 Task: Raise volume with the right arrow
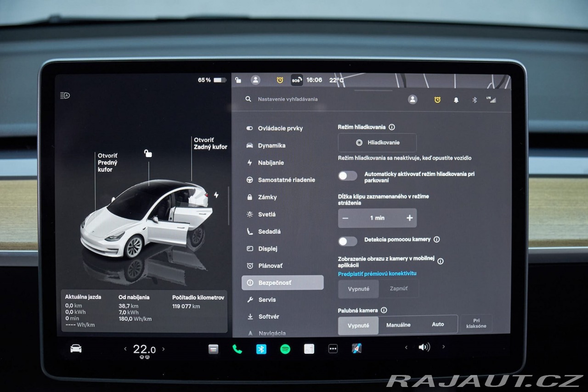click(x=443, y=347)
